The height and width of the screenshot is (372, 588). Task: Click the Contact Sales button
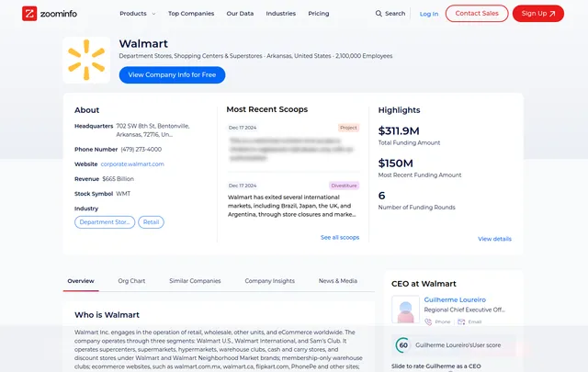(x=476, y=14)
